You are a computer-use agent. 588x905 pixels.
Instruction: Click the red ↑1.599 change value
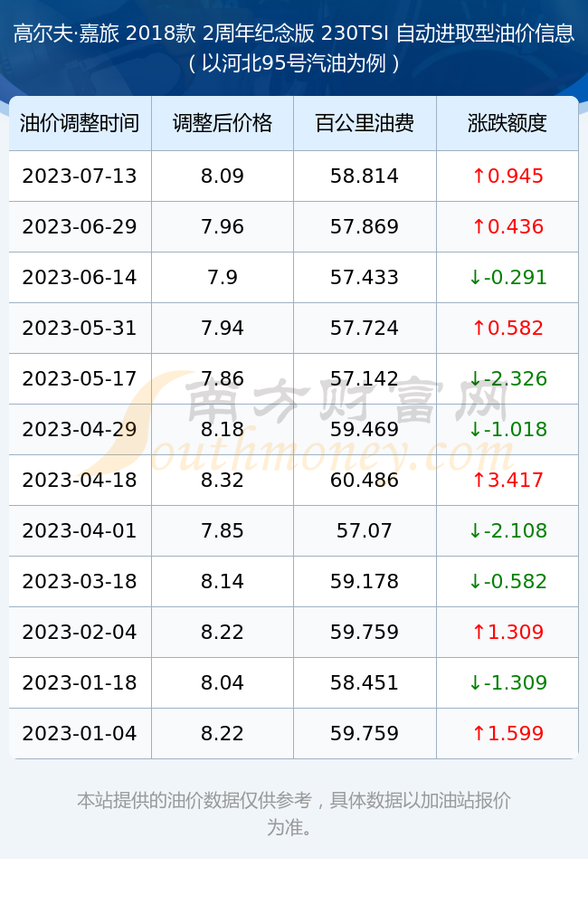pyautogui.click(x=507, y=734)
